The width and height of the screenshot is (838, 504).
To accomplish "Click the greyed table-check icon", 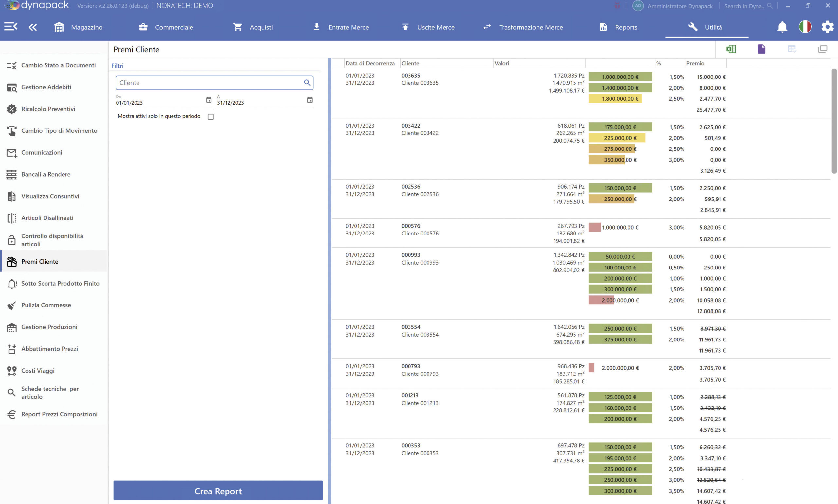I will point(792,49).
